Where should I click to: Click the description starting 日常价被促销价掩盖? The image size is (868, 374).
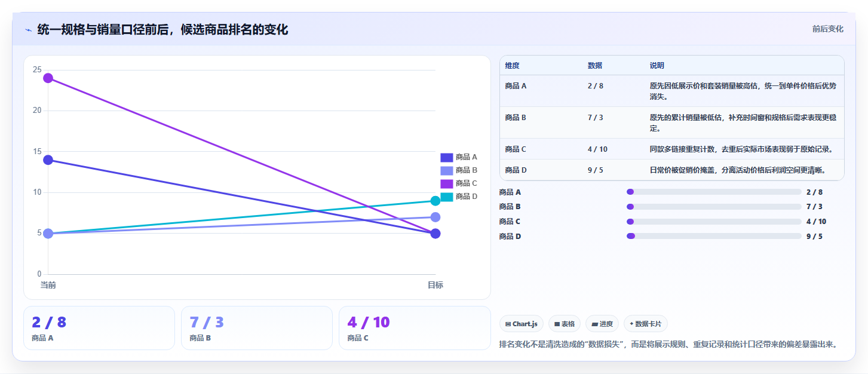pyautogui.click(x=738, y=170)
